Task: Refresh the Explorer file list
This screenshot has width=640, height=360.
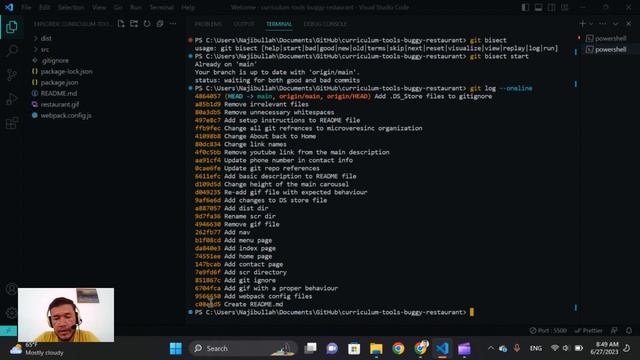Action: (147, 24)
